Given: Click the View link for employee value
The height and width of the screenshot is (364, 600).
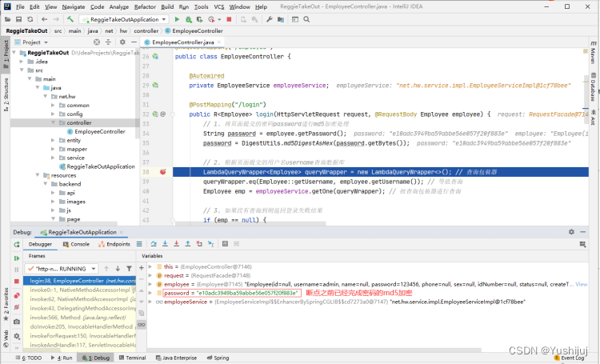Looking at the screenshot, I should [x=582, y=284].
